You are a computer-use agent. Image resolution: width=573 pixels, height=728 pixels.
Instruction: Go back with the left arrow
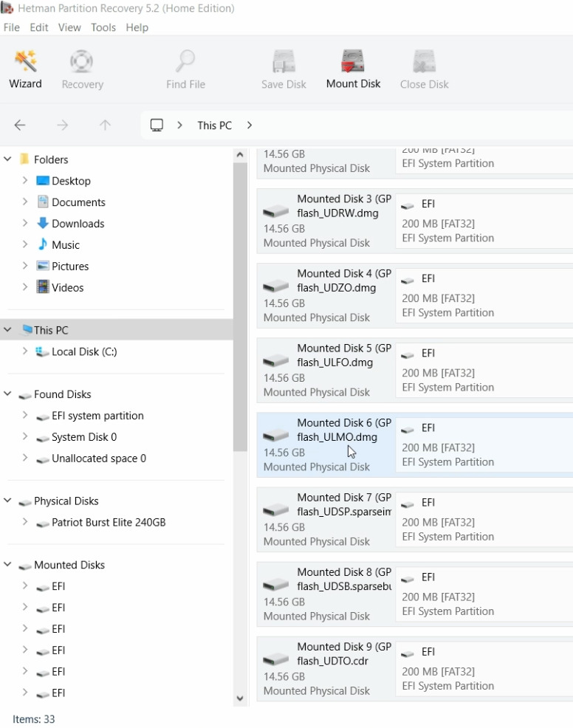tap(20, 126)
